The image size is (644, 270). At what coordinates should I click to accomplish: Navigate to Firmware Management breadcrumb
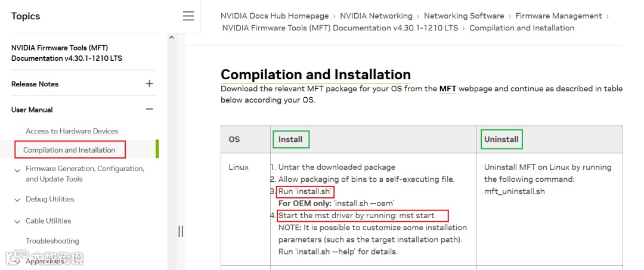559,16
